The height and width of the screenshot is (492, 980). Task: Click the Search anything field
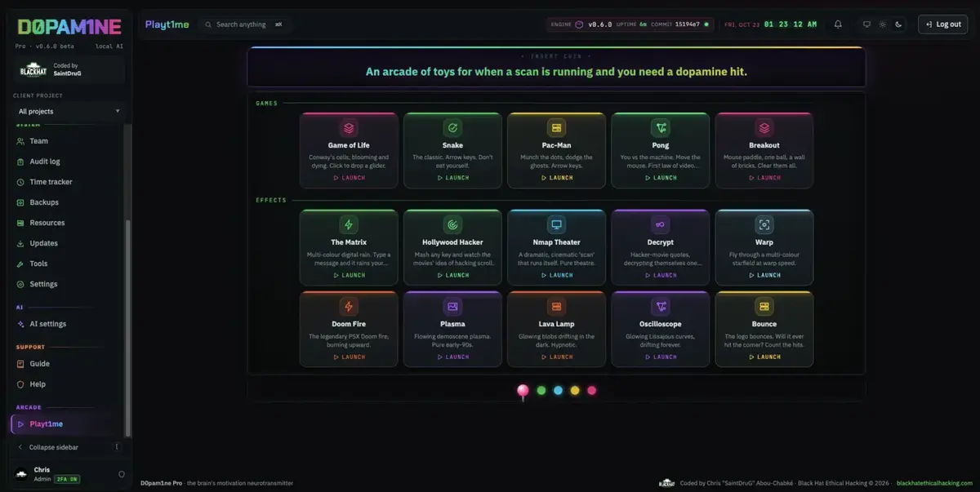coord(245,24)
